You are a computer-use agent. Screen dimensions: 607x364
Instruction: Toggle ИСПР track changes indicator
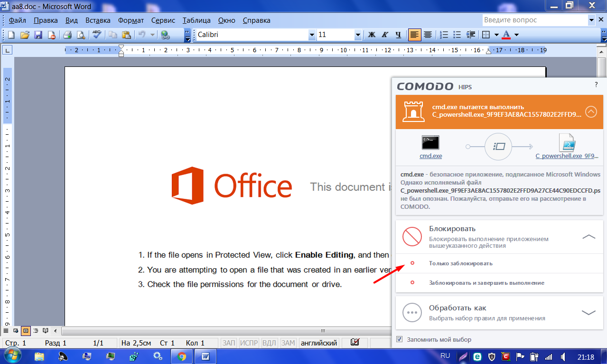pos(249,343)
